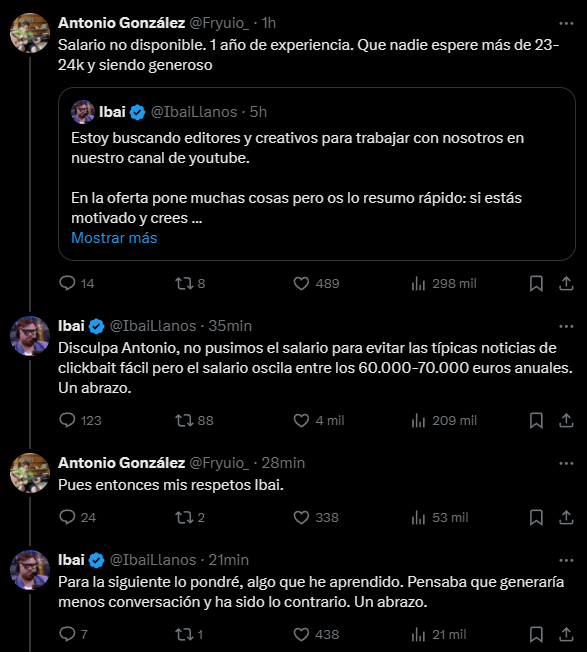The height and width of the screenshot is (652, 587).
Task: Like the tweet with 489 likes
Action: click(x=316, y=284)
